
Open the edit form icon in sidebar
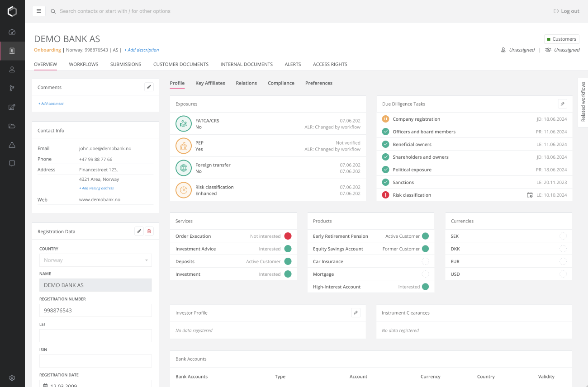[12, 107]
